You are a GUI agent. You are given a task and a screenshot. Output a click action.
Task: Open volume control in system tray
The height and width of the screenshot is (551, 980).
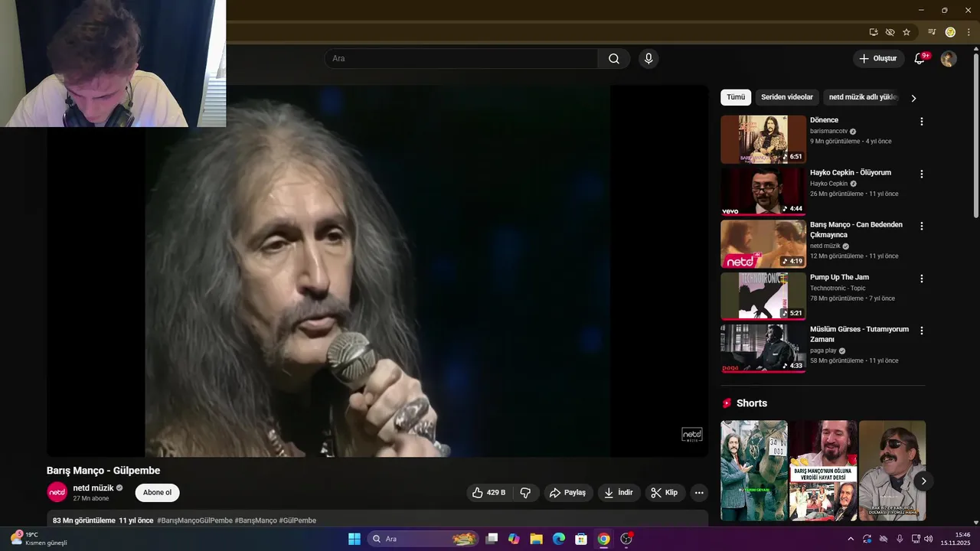(929, 539)
